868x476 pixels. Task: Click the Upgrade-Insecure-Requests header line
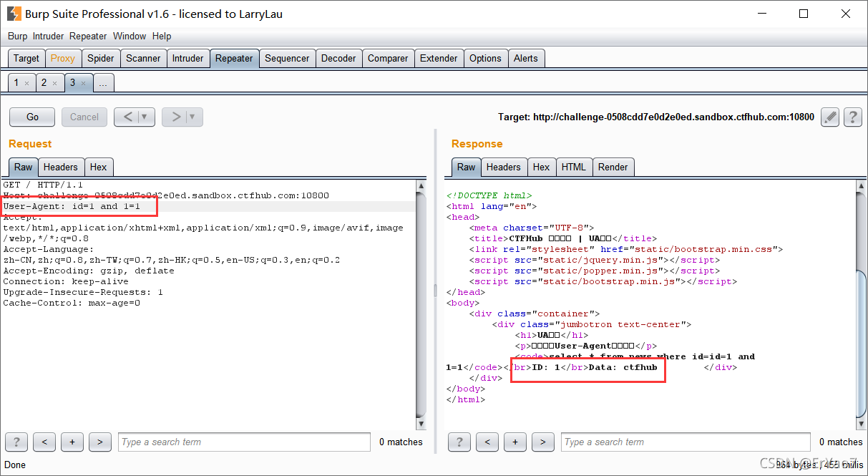point(83,292)
